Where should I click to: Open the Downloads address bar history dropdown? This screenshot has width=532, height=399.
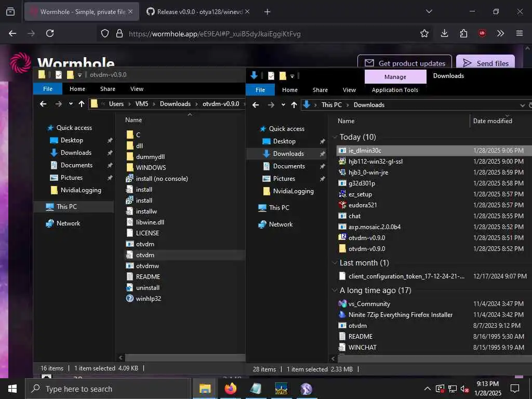pyautogui.click(x=522, y=105)
